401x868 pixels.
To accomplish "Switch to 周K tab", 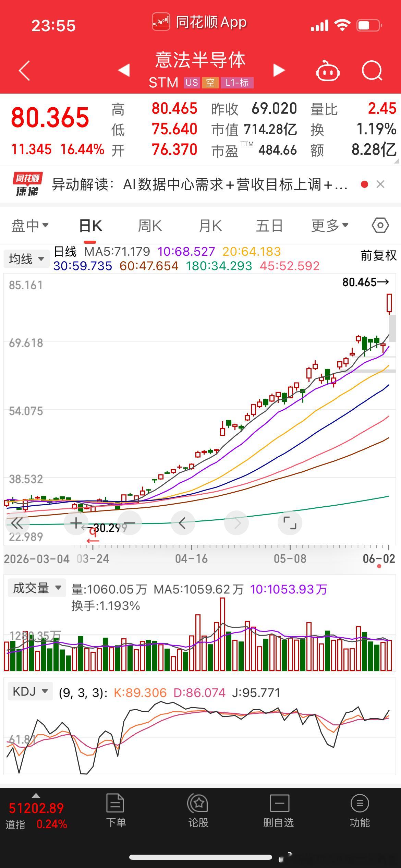I will 150,226.
